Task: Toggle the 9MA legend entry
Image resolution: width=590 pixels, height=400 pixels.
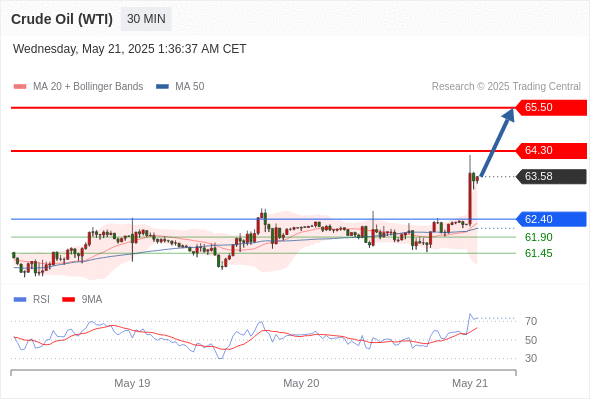Action: [x=82, y=300]
